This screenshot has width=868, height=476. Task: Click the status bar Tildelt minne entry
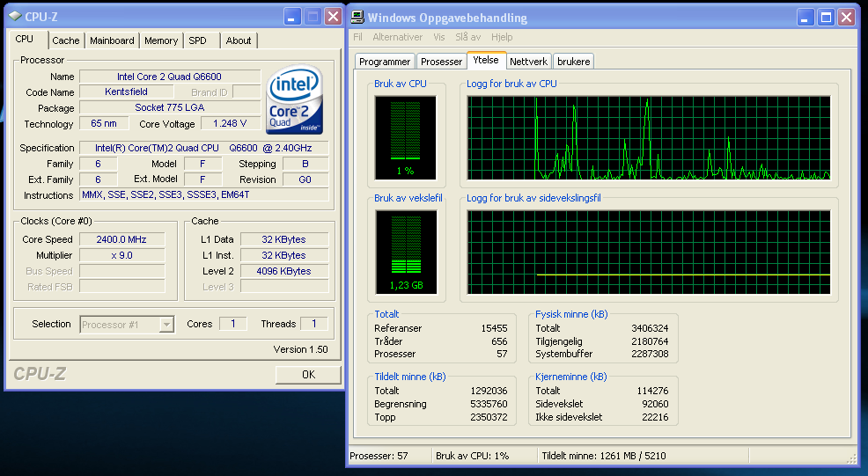pos(644,456)
